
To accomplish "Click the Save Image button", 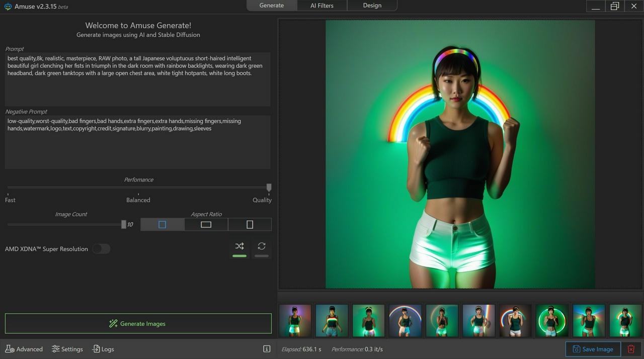I will pos(593,349).
